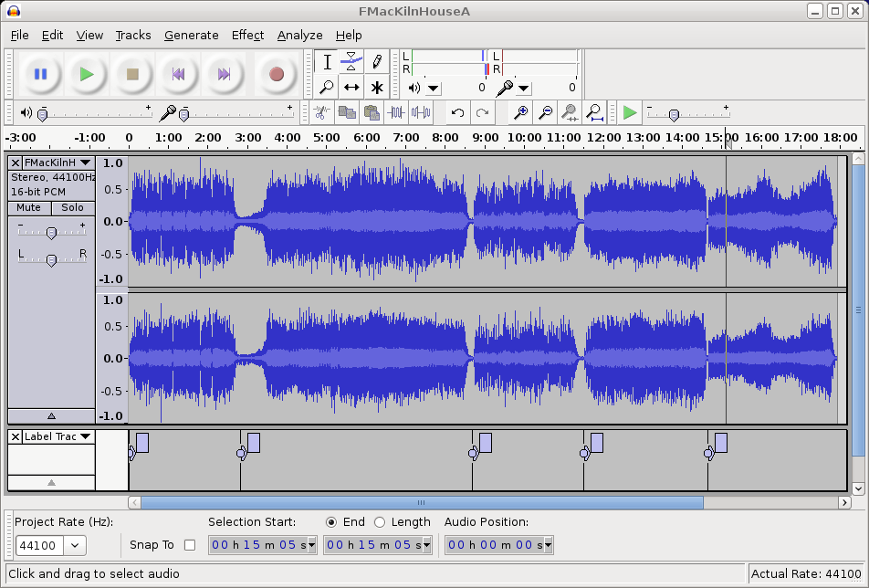The height and width of the screenshot is (588, 869).
Task: Select the Envelope tool
Action: click(351, 62)
